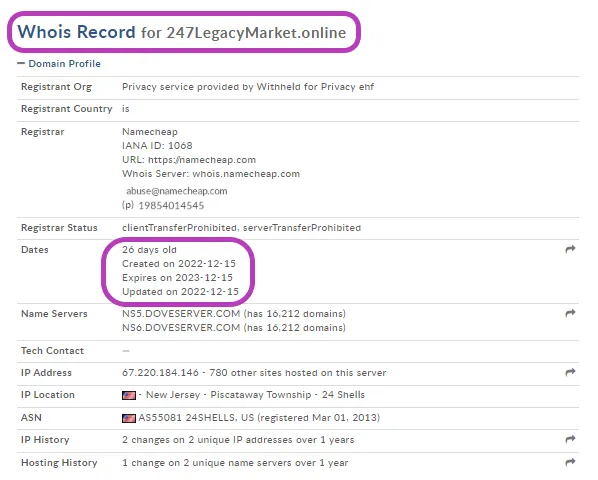Open share arrow in IP Address row
Image resolution: width=598 pixels, height=480 pixels.
(x=570, y=372)
